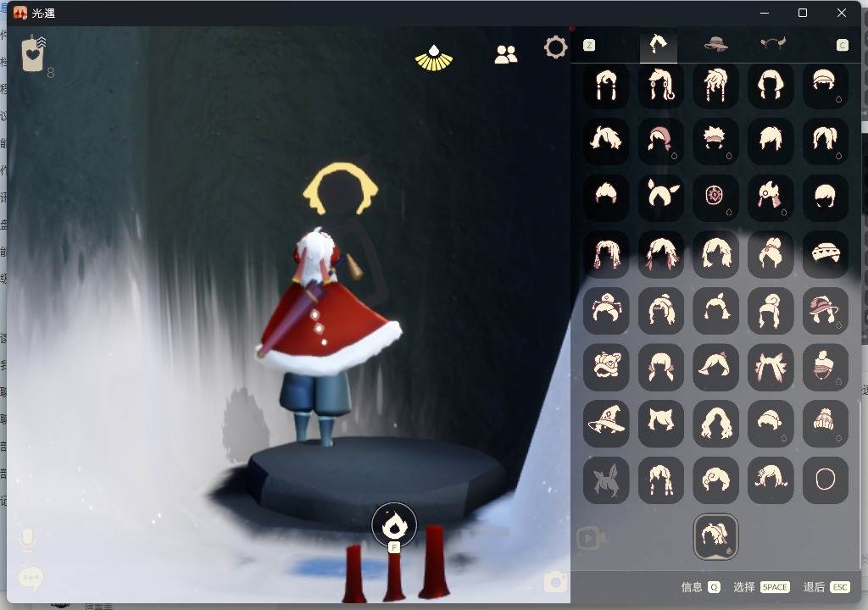
Task: Go to previous category with Z key icon
Action: [x=590, y=45]
